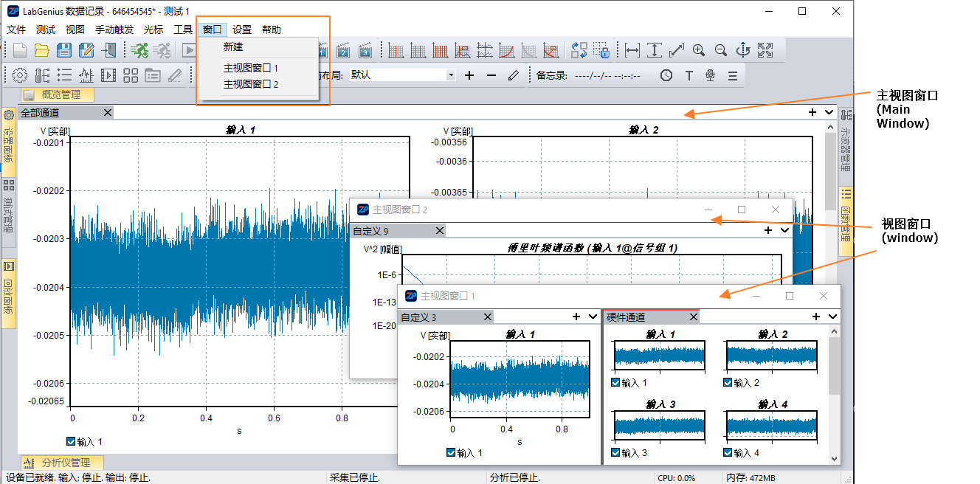Click the remove layout minus icon
This screenshot has width=980, height=484.
491,75
